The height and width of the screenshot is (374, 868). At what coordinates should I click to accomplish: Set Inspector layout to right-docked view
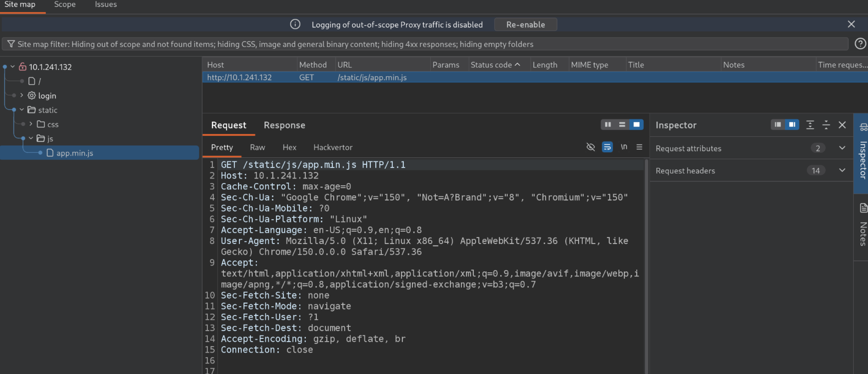[x=792, y=125]
